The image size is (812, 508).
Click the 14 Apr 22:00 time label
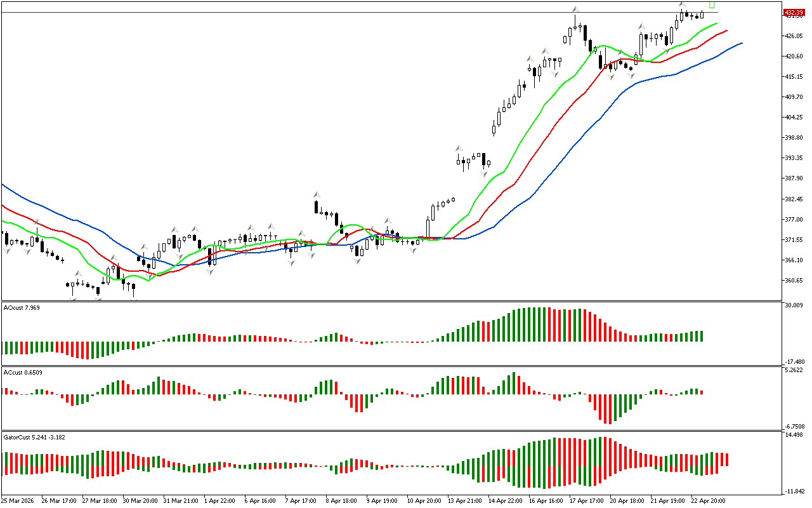[507, 500]
